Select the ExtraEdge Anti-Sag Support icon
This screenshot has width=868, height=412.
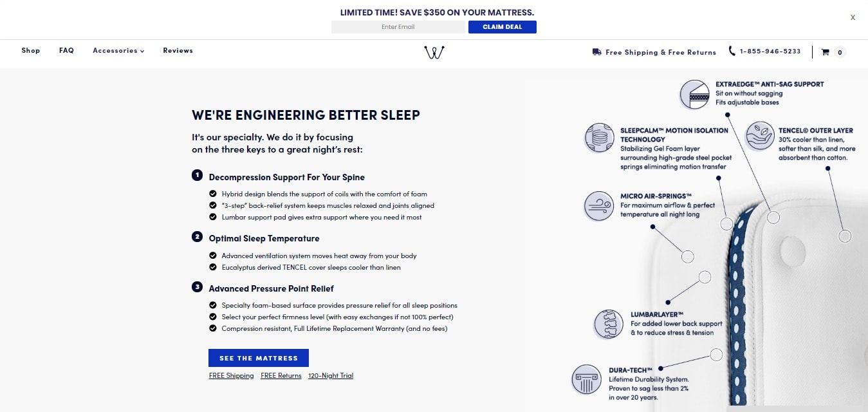tap(695, 95)
